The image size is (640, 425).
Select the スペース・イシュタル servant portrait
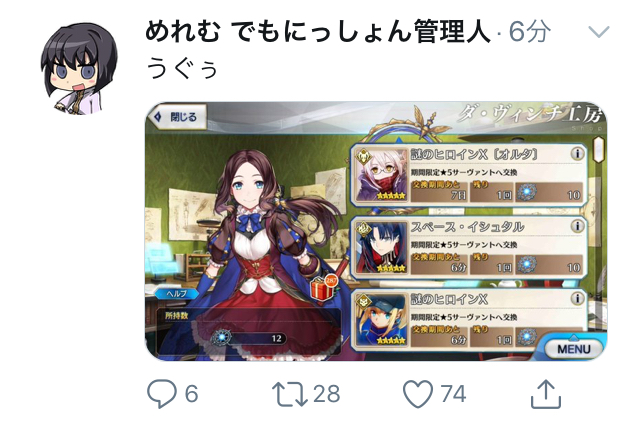pos(381,247)
